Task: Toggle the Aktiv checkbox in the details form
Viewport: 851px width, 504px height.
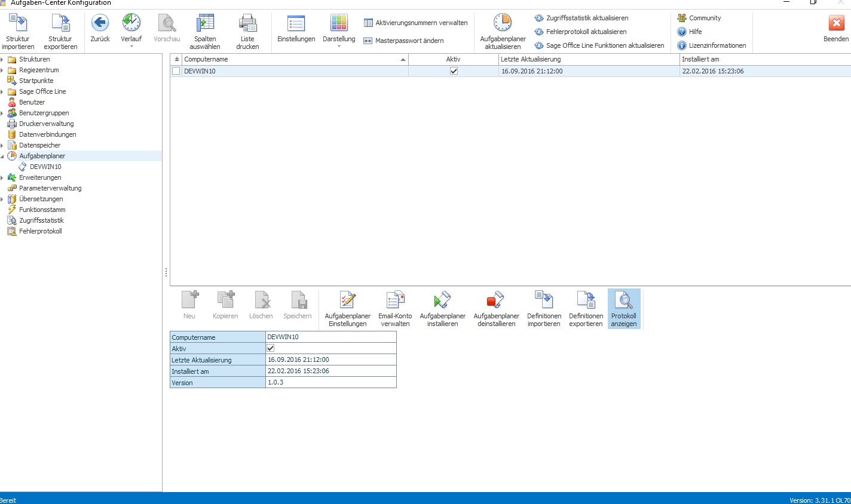Action: tap(270, 348)
